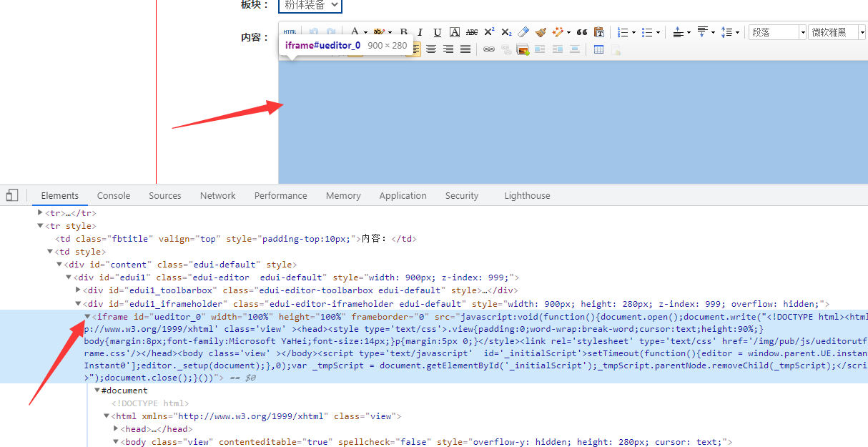868x447 pixels.
Task: Apply italic formatting
Action: [420, 31]
